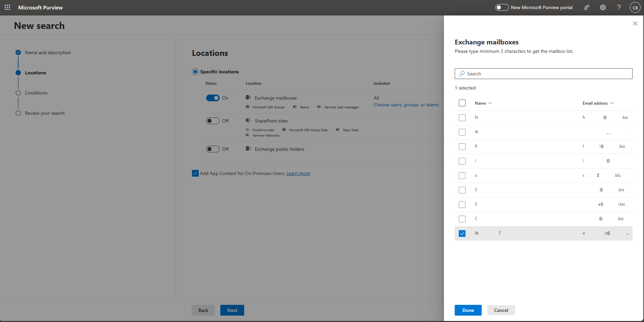Check the mailbox row starting with P
This screenshot has width=644, height=322.
click(x=462, y=147)
